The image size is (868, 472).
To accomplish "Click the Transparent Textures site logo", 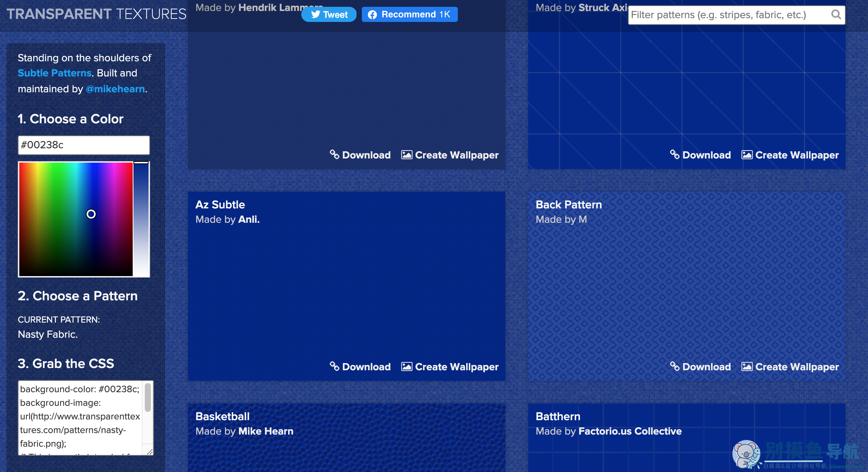I will [x=96, y=14].
